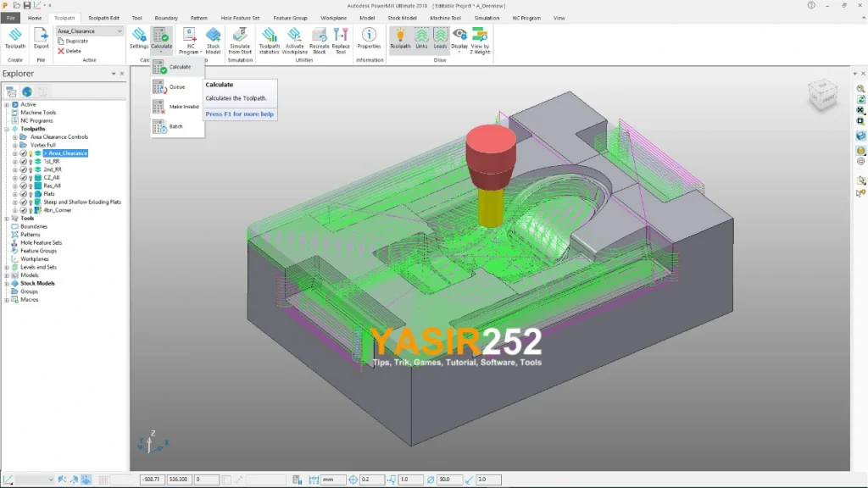Image resolution: width=868 pixels, height=488 pixels.
Task: Switch to the NC Program tab
Action: point(526,18)
